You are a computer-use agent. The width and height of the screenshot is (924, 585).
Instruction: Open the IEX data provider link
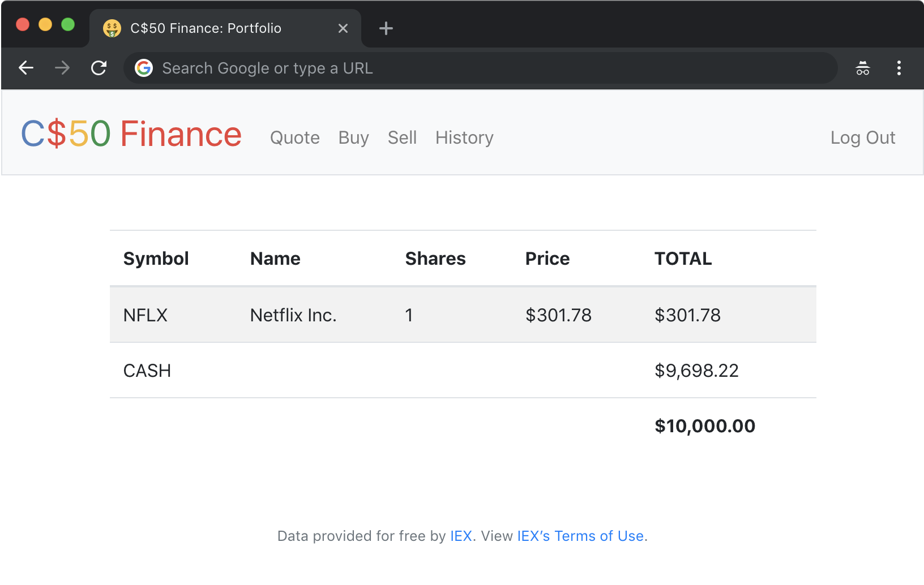(x=461, y=536)
